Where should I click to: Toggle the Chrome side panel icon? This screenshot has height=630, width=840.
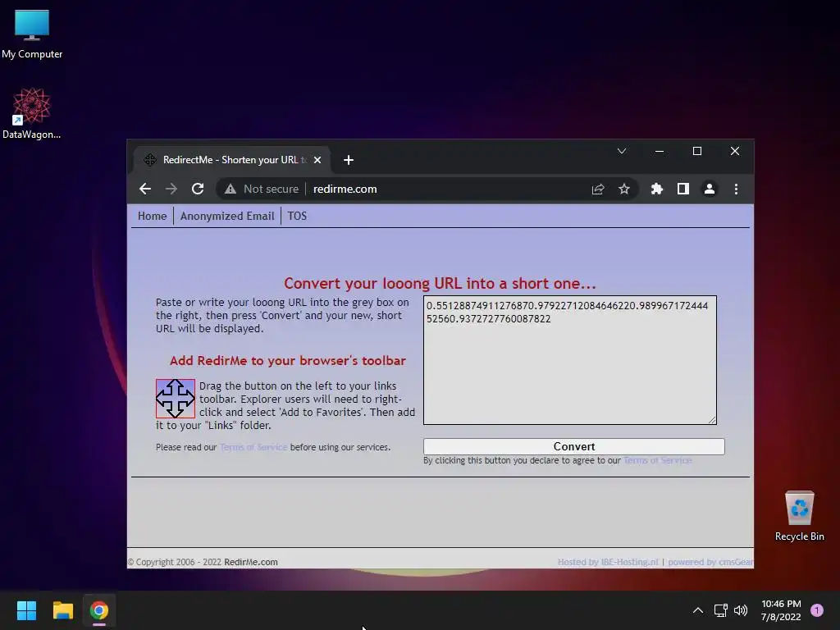point(683,189)
